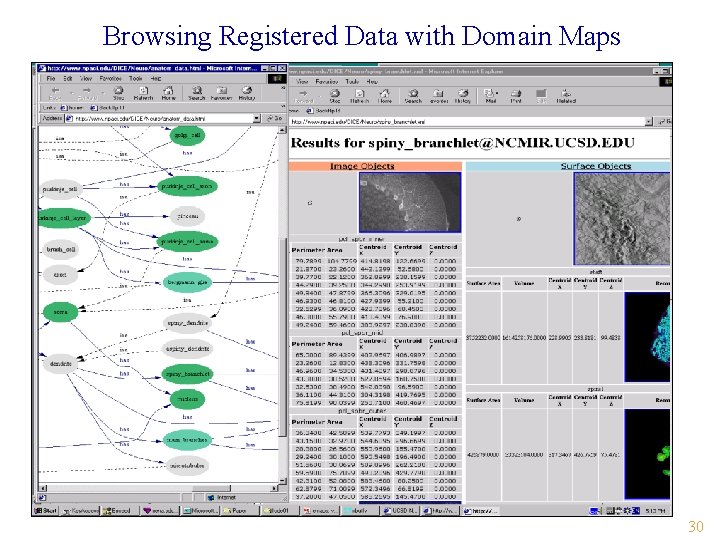Open View menu in left browser

[x=86, y=79]
